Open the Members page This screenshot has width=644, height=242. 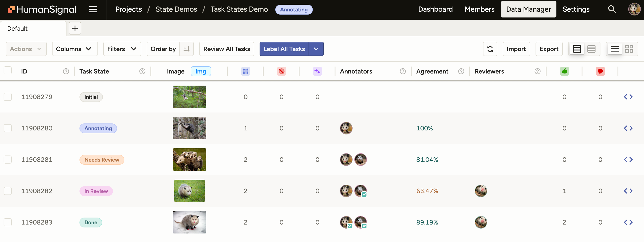coord(479,9)
